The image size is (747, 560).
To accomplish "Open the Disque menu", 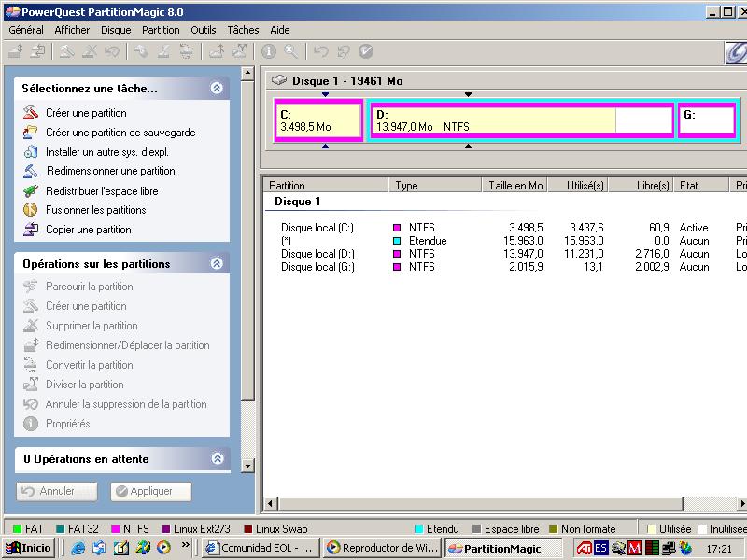I will click(116, 30).
